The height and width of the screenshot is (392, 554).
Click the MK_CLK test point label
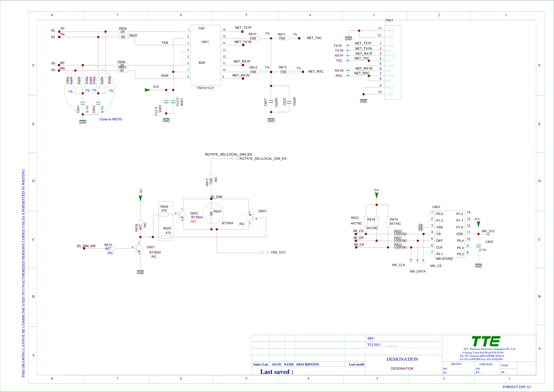(x=398, y=265)
